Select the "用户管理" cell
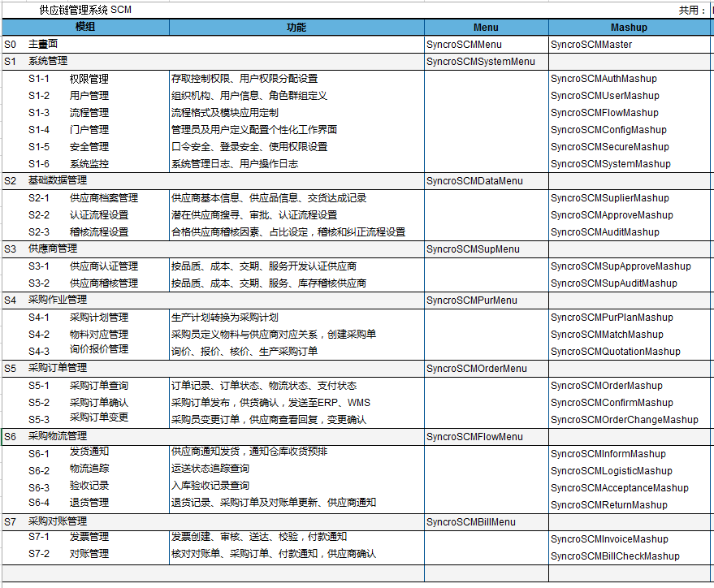 [x=89, y=96]
